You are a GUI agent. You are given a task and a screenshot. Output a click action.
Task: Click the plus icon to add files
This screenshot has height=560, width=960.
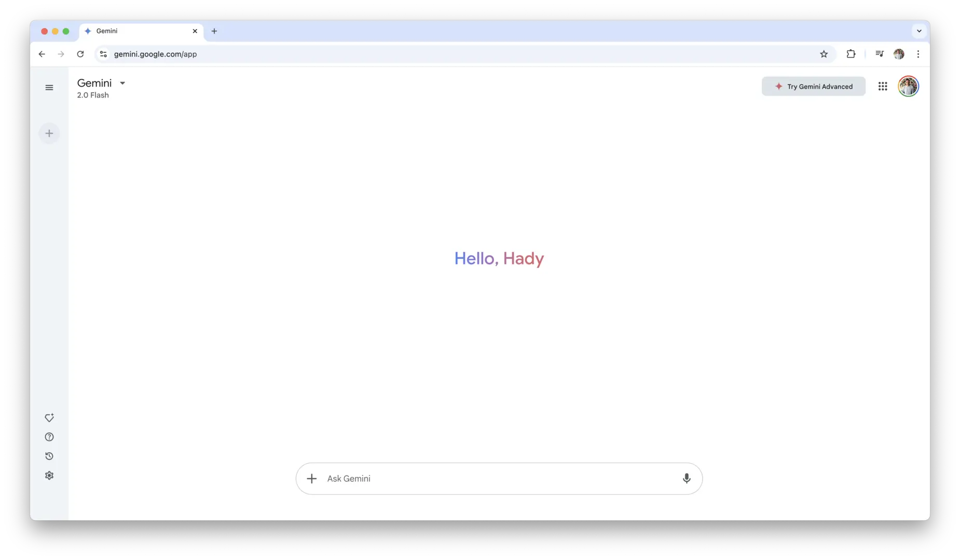pos(311,479)
